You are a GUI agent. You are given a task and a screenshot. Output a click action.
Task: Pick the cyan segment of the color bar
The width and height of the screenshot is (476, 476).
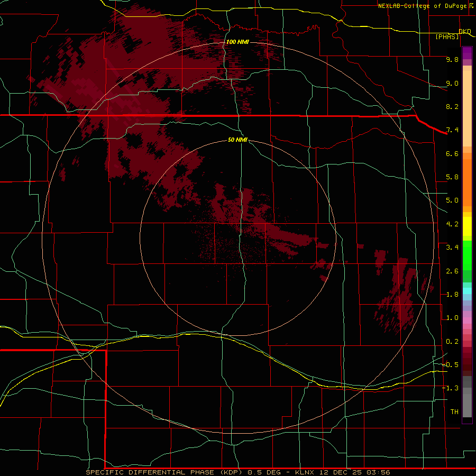click(x=467, y=291)
